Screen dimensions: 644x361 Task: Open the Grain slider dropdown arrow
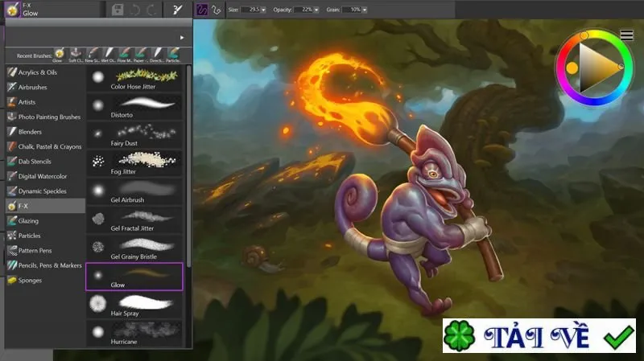[x=365, y=10]
